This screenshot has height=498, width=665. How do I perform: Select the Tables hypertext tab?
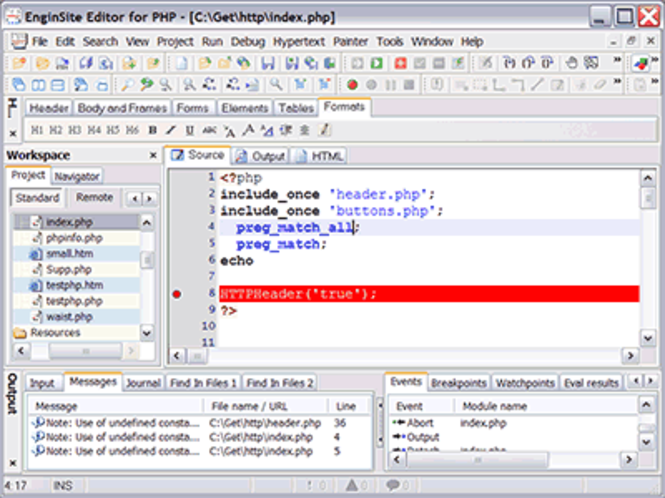[296, 108]
